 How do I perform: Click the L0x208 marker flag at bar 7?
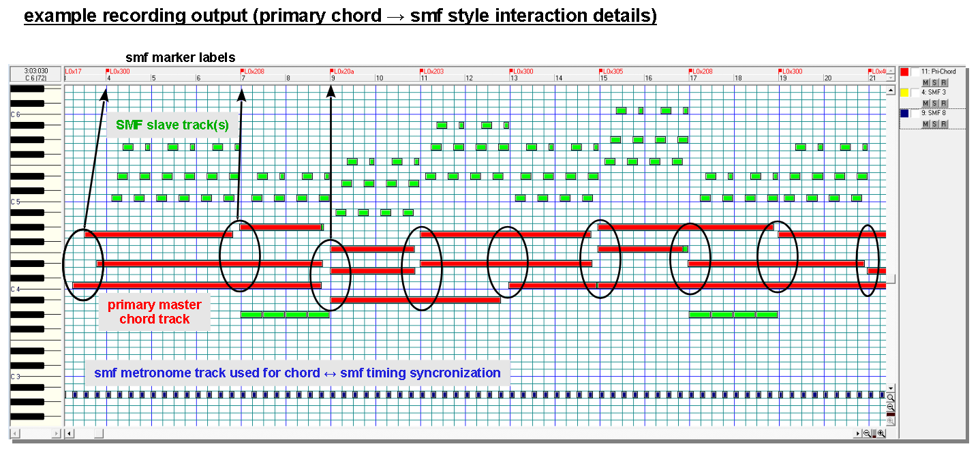243,71
